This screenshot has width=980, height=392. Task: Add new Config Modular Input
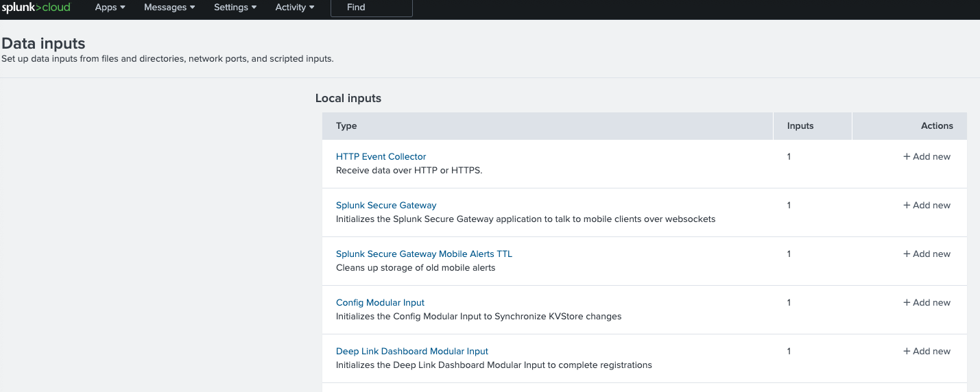coord(927,303)
